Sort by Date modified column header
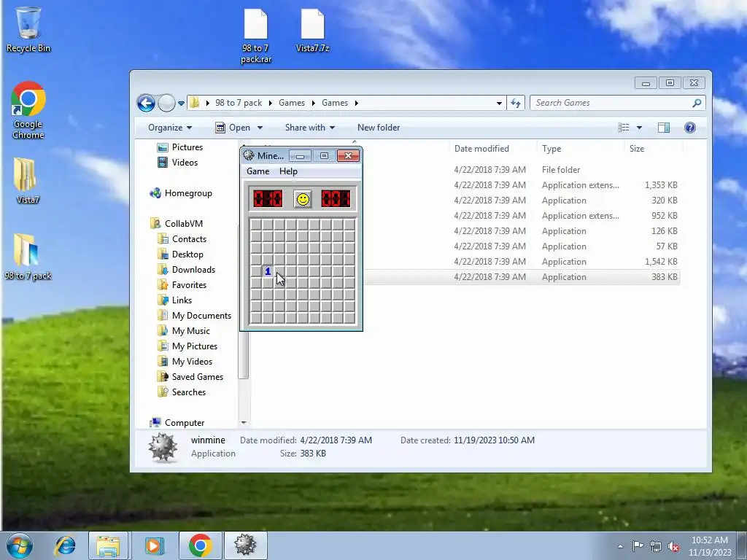This screenshot has height=560, width=747. pos(481,149)
